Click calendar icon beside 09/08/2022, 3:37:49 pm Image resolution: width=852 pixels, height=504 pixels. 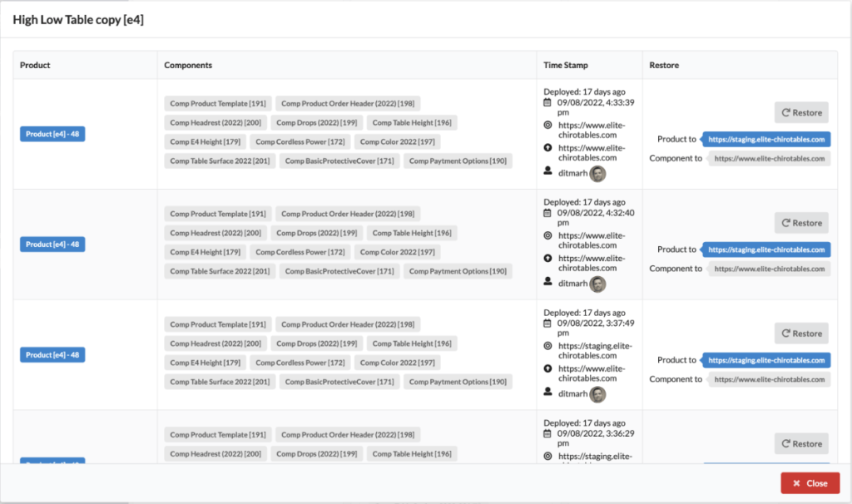[x=547, y=324]
